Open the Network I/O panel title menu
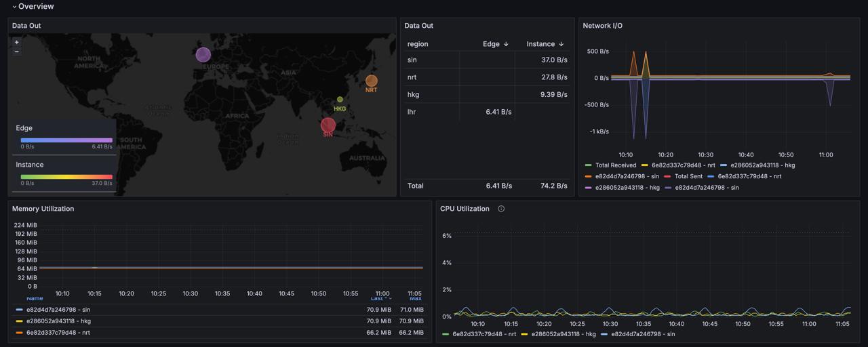868x347 pixels. coord(602,26)
